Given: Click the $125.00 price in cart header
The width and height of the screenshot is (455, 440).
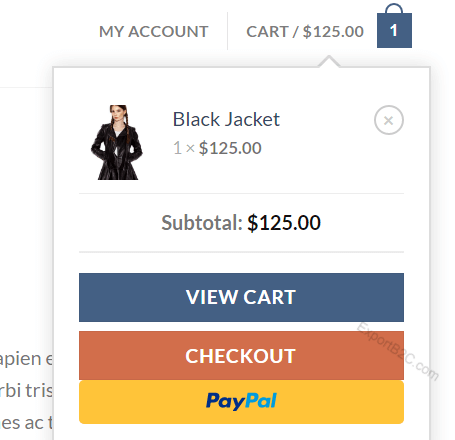Looking at the screenshot, I should tap(333, 32).
